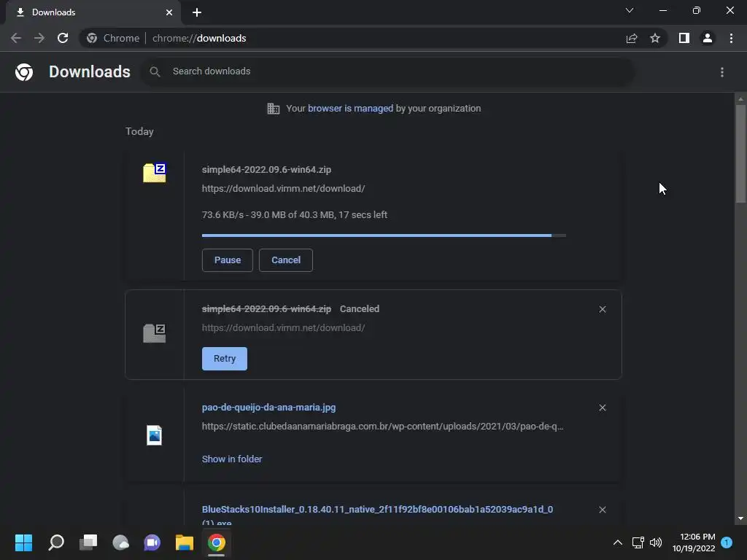The height and width of the screenshot is (560, 747).
Task: Click the greyed zip icon of canceled download
Action: [x=155, y=332]
